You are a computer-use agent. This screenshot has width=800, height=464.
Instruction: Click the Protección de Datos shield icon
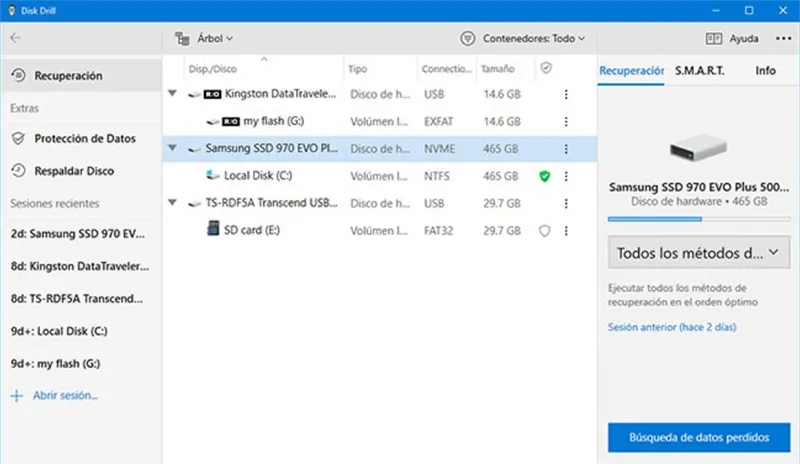pyautogui.click(x=18, y=138)
